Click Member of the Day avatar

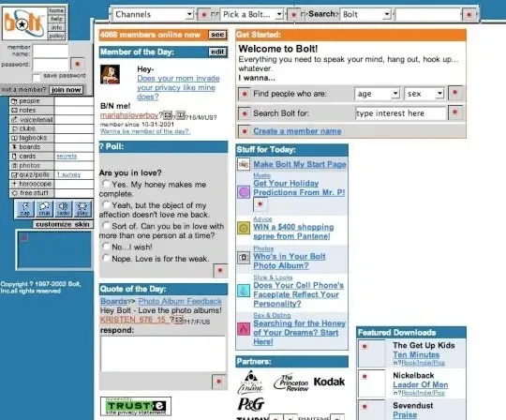(110, 74)
